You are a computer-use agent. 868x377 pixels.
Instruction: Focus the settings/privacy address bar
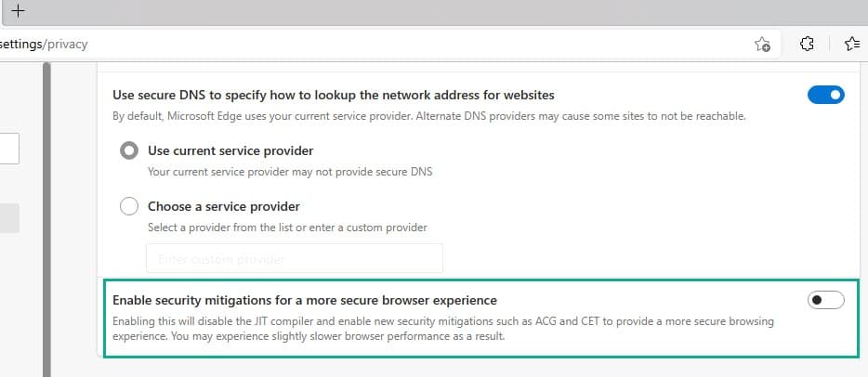click(x=372, y=44)
